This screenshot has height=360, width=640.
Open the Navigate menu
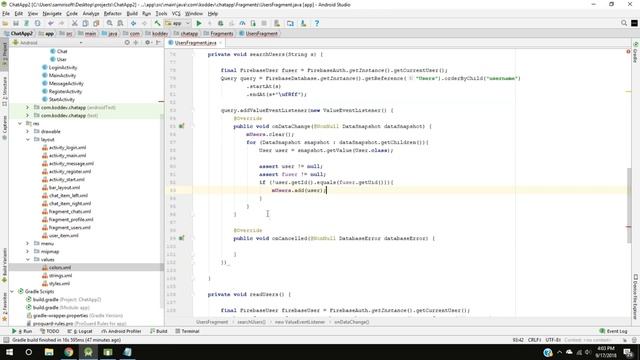[52, 13]
